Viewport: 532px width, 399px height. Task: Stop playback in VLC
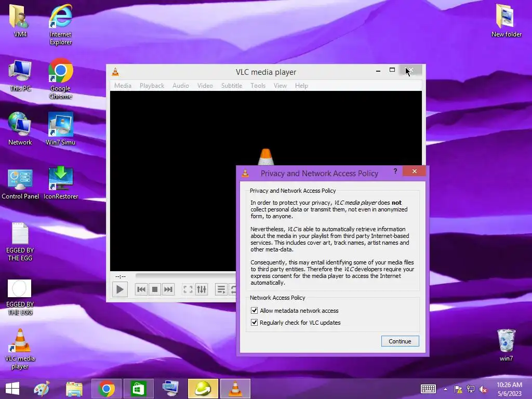(155, 289)
